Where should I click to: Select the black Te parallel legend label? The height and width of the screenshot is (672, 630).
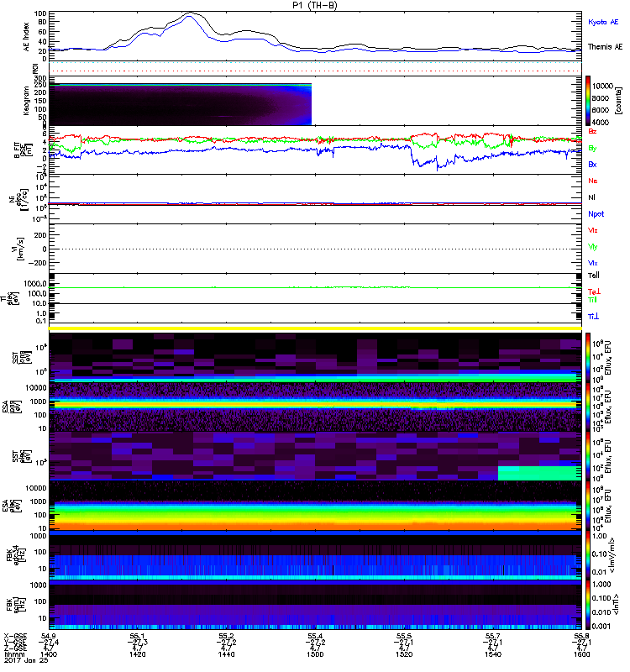pos(594,276)
